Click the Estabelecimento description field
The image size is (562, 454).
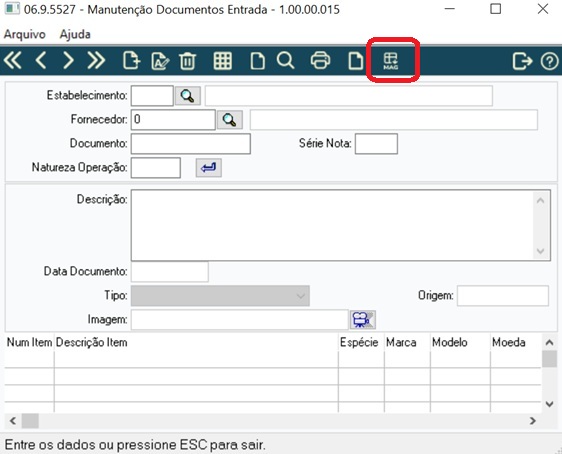349,96
